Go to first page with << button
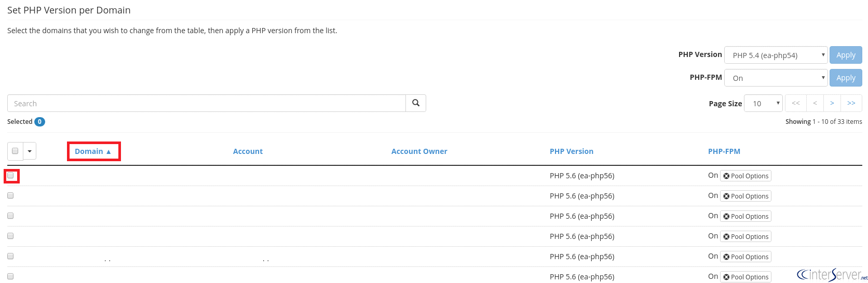The height and width of the screenshot is (283, 868). pos(796,103)
